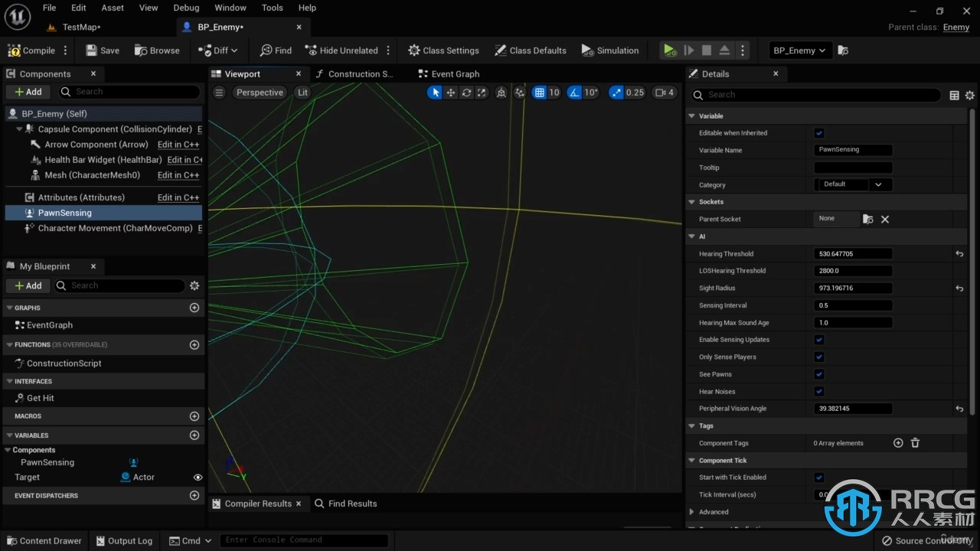This screenshot has height=551, width=980.
Task: Open the Content Drawer
Action: [44, 540]
